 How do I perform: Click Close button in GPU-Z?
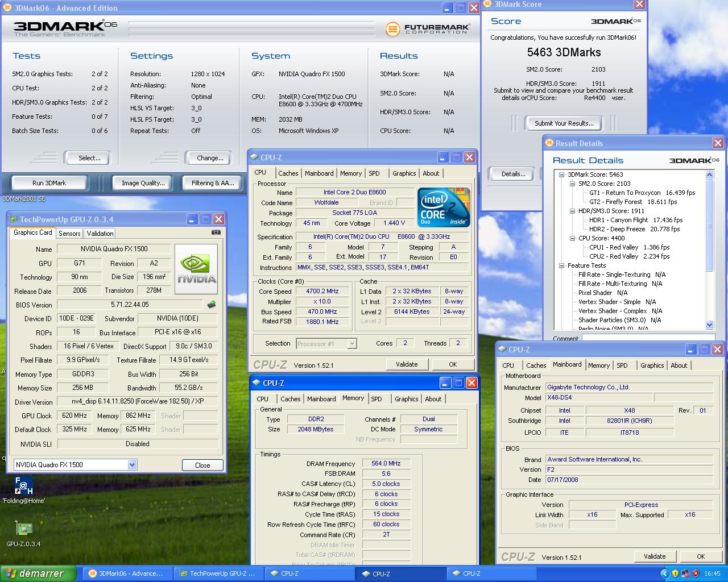tap(202, 465)
